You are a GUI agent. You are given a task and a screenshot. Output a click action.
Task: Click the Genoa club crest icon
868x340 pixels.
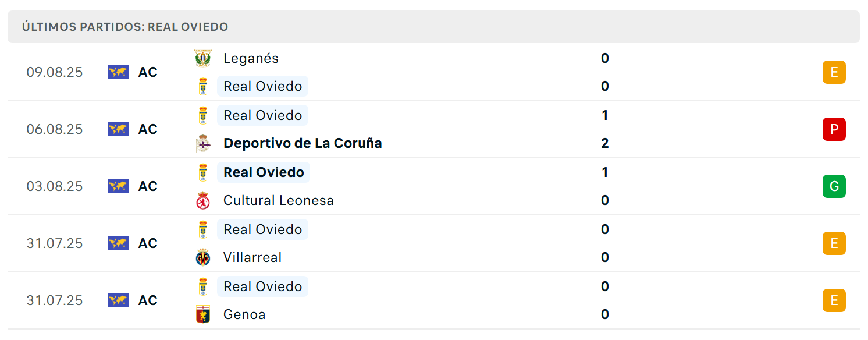click(x=203, y=314)
